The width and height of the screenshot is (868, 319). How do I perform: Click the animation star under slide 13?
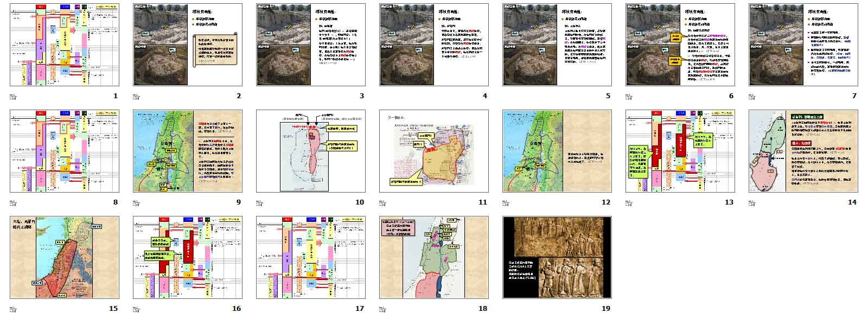[x=629, y=203]
